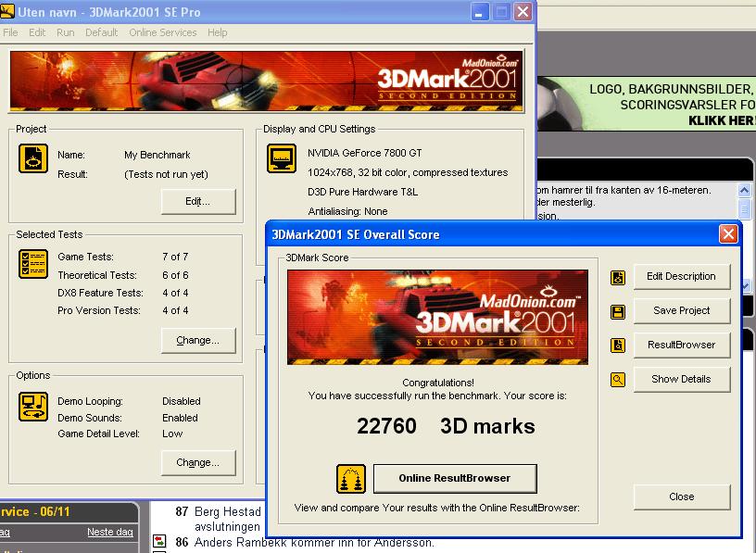Open the Default menu
This screenshot has width=756, height=553.
click(x=101, y=32)
